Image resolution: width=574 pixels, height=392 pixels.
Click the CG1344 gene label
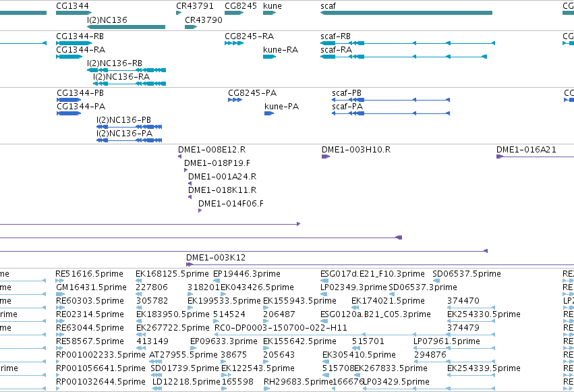pos(72,6)
